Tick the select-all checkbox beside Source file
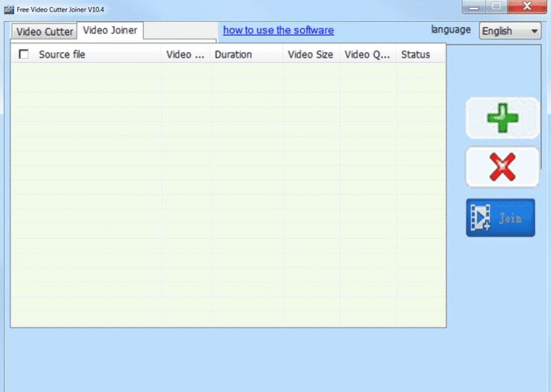This screenshot has height=392, width=551. [x=24, y=54]
